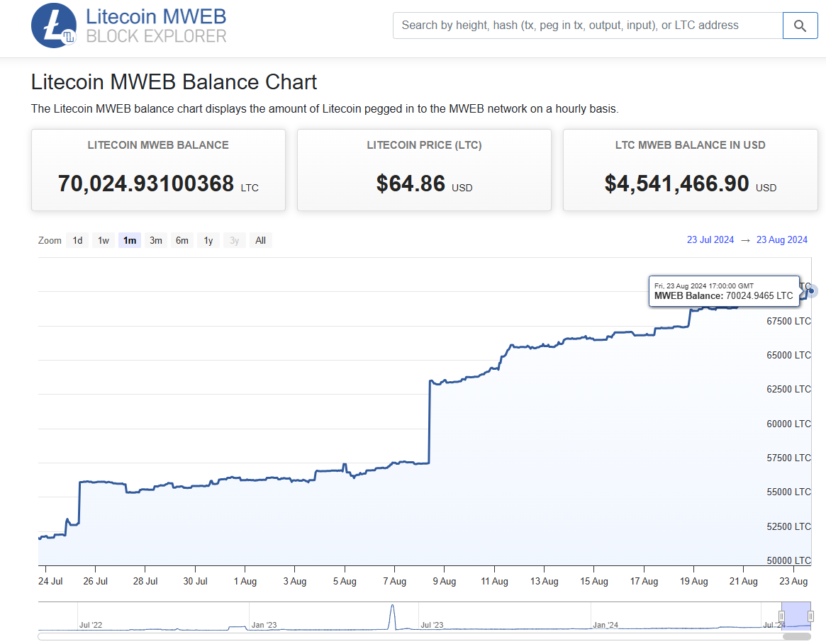Switch chart zoom to 3m
This screenshot has width=826, height=644.
156,241
